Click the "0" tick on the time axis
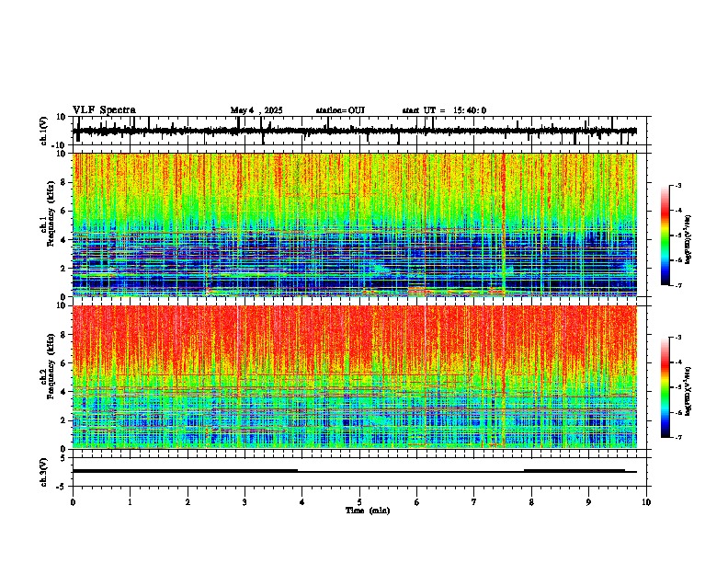 73,502
